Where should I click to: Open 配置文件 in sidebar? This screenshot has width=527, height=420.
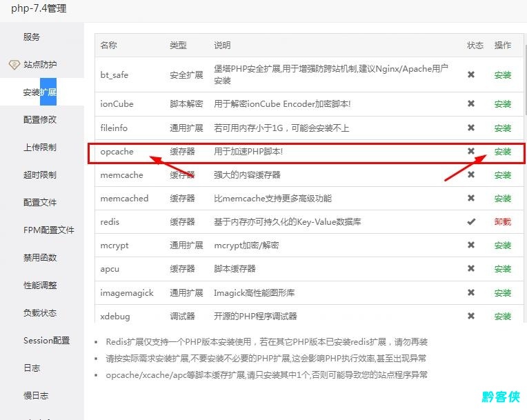pyautogui.click(x=40, y=202)
